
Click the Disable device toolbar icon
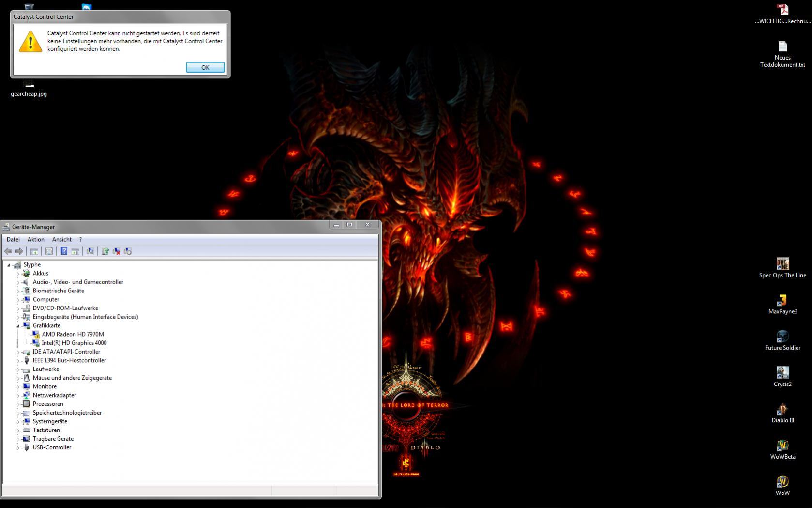[x=128, y=251]
